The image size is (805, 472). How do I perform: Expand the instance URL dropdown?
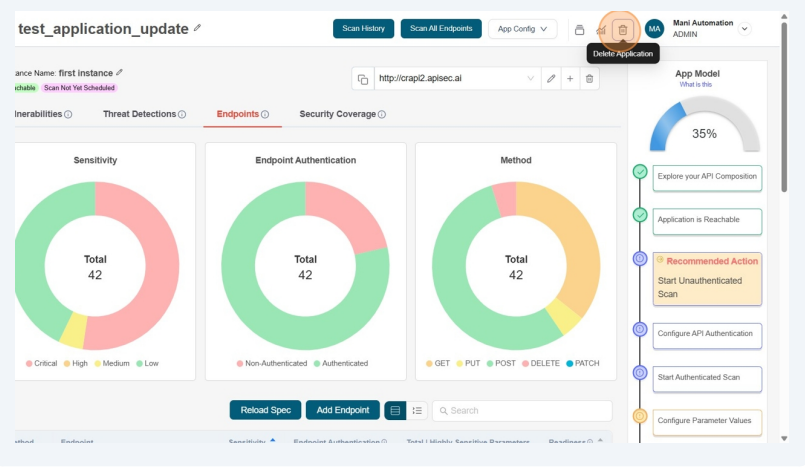click(530, 79)
